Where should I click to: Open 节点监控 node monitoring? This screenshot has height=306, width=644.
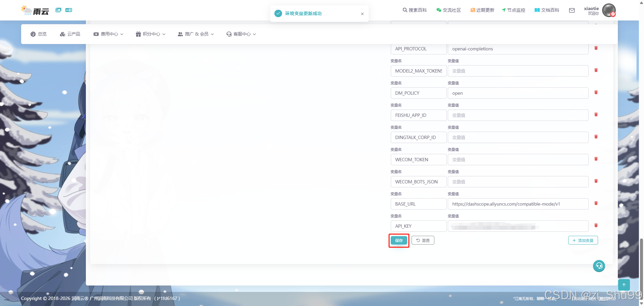(503, 10)
